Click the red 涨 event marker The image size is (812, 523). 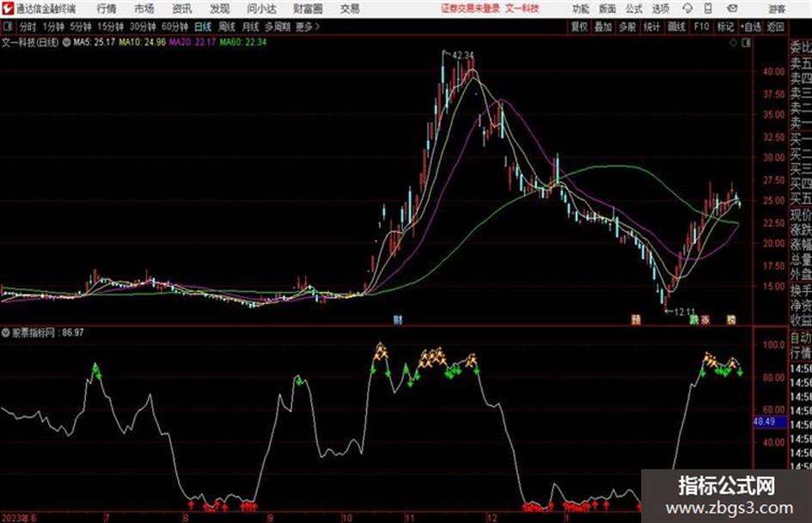(x=705, y=319)
